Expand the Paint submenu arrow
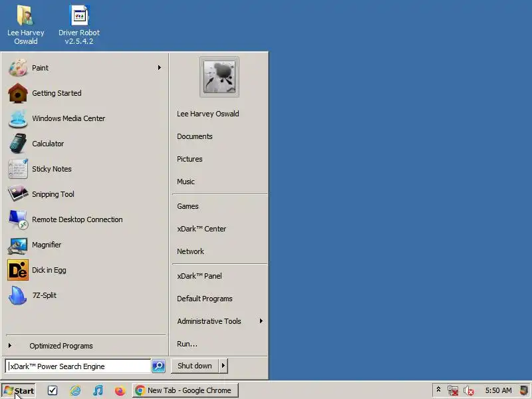Viewport: 532px width, 399px height. (x=159, y=68)
